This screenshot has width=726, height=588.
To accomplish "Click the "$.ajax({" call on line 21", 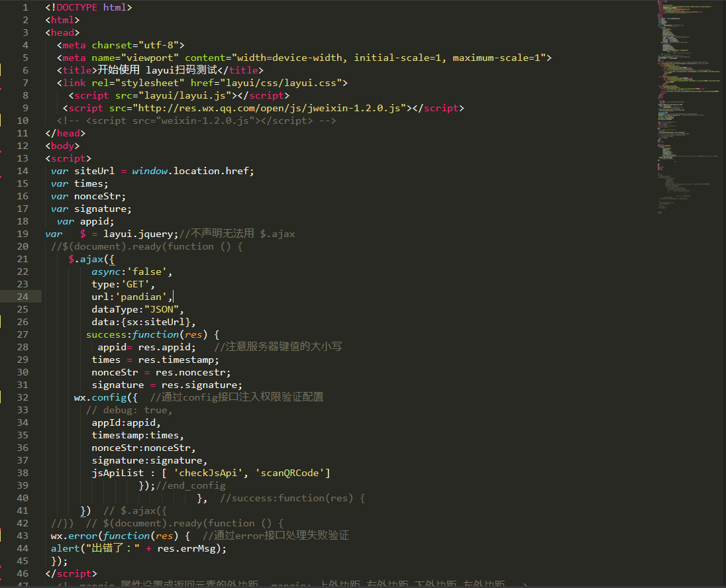I will point(91,260).
